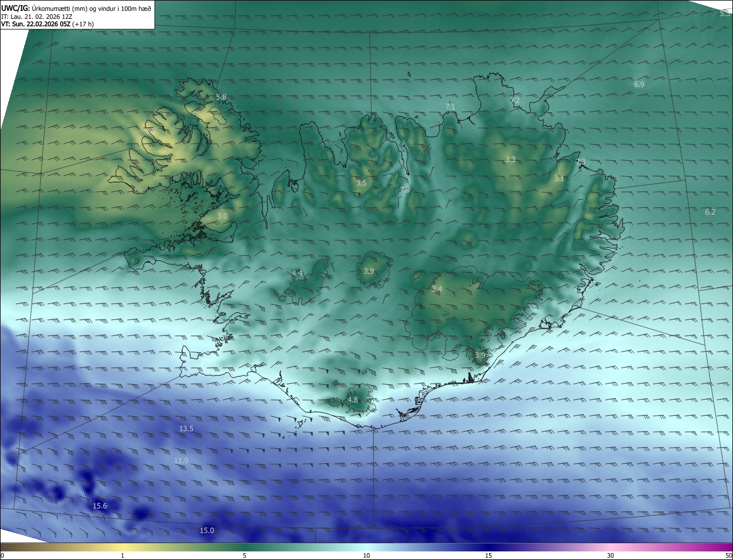Click the 3.4 value on the large glacier

tap(437, 289)
